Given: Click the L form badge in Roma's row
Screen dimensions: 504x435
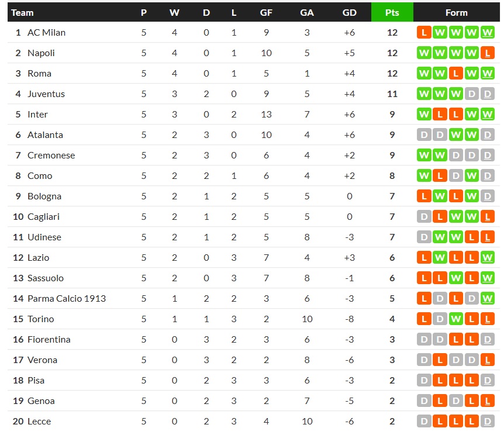Looking at the screenshot, I should pos(455,74).
